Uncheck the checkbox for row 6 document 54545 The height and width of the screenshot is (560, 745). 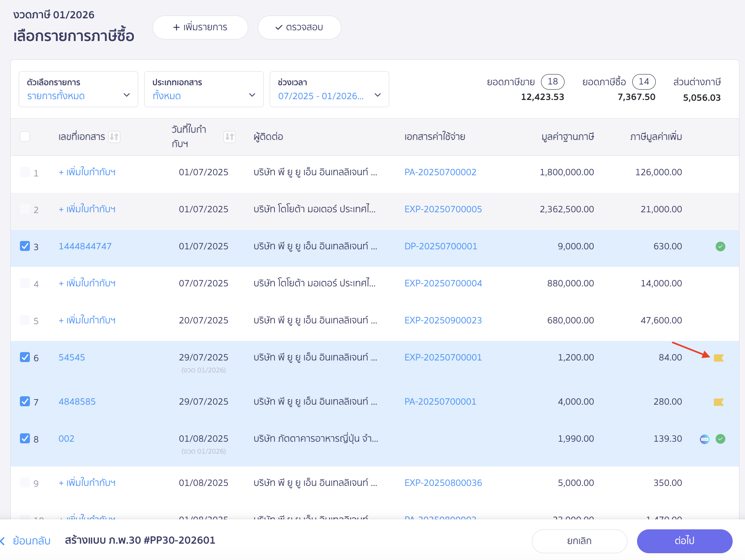pos(25,357)
